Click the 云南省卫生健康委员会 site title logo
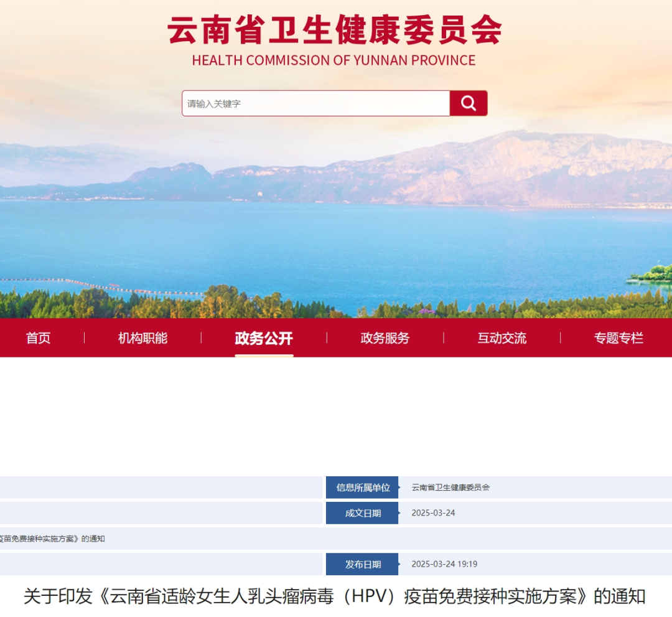 tap(334, 30)
